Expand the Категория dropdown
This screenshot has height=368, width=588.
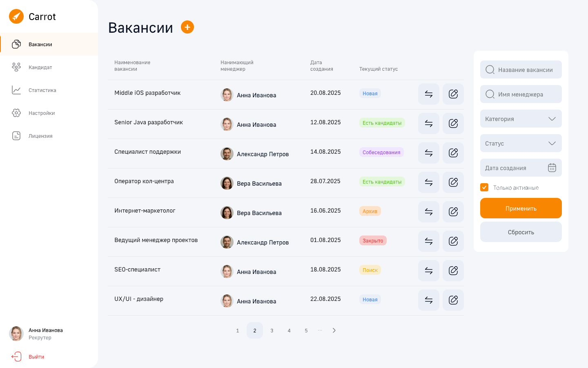[521, 119]
